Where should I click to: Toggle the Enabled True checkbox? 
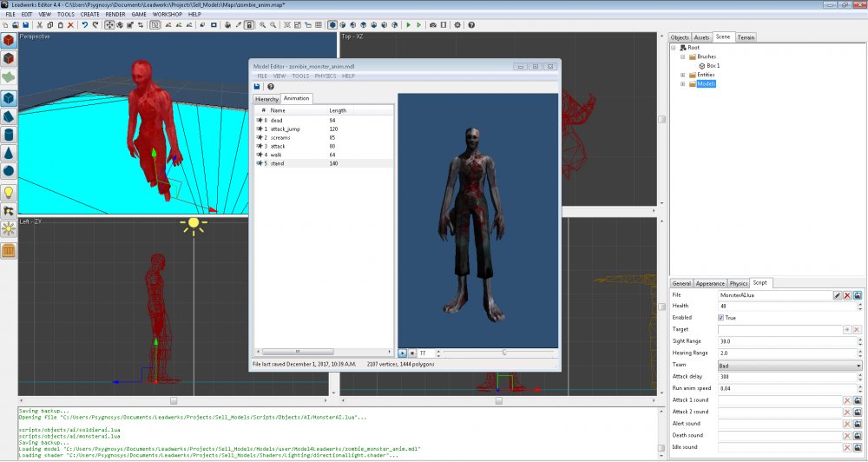click(x=721, y=318)
